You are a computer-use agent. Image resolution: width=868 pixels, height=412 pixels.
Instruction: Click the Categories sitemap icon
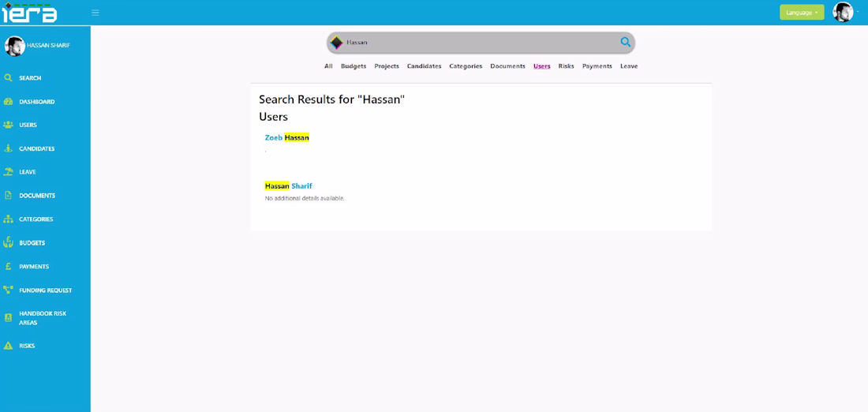click(9, 219)
